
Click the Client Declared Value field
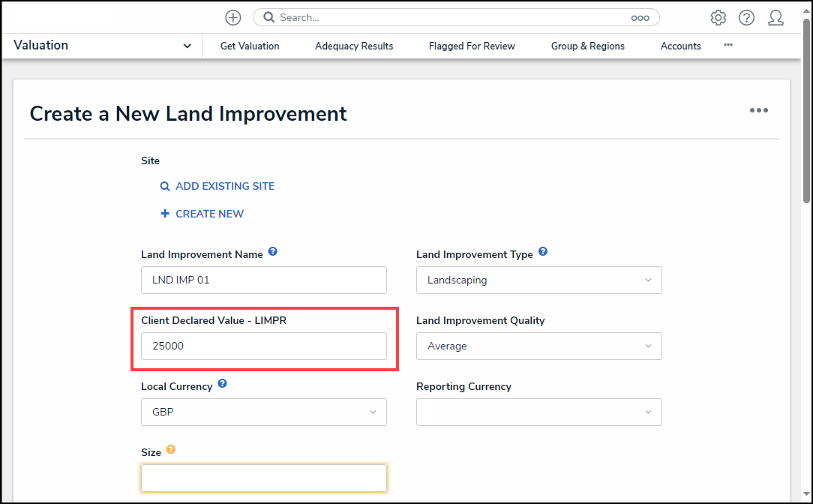[264, 346]
